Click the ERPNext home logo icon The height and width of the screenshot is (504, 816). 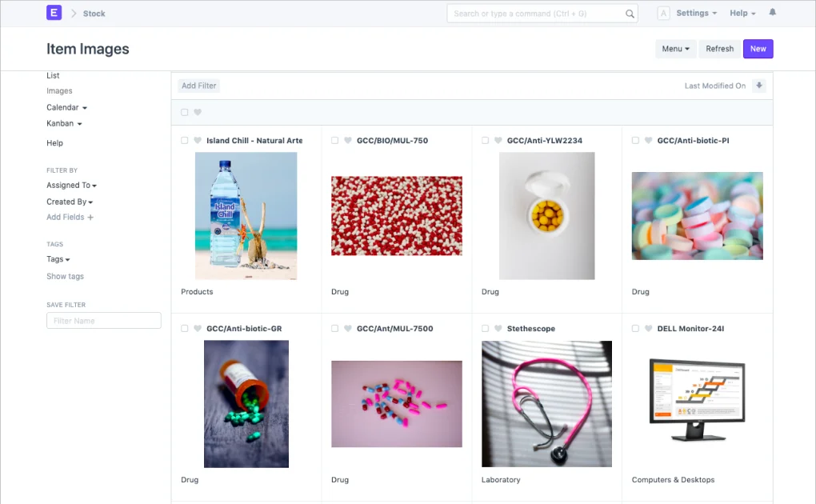(54, 13)
